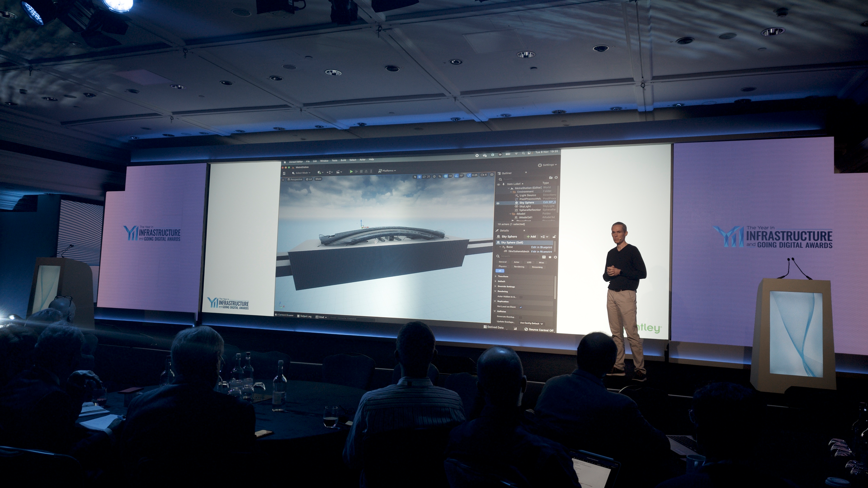Click Edit in Blueprint for Base
The width and height of the screenshot is (868, 488).
542,247
